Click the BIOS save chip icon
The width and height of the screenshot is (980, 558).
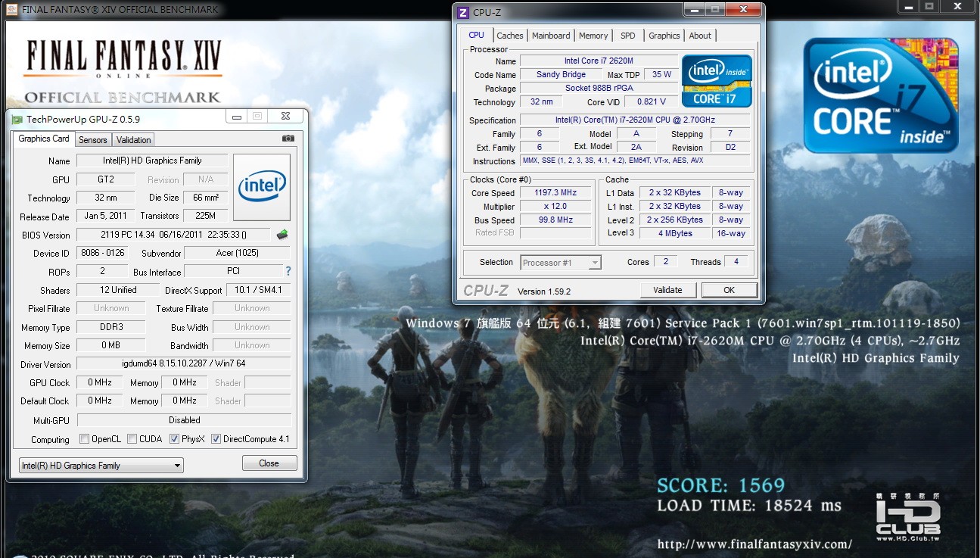[x=282, y=235]
